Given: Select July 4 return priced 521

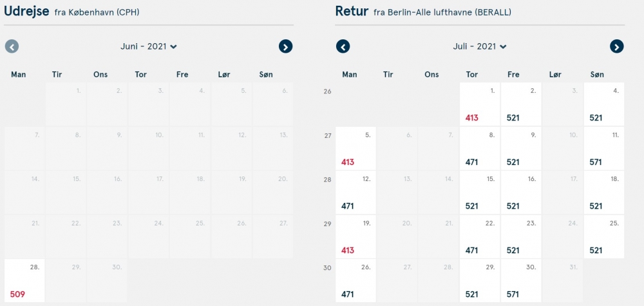Looking at the screenshot, I should coord(604,104).
